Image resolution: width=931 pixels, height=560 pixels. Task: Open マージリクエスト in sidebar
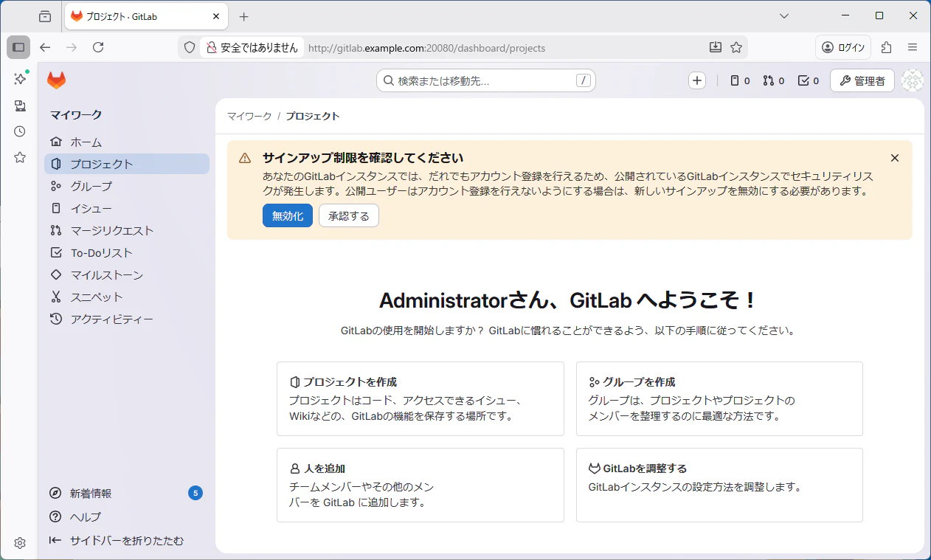127,230
